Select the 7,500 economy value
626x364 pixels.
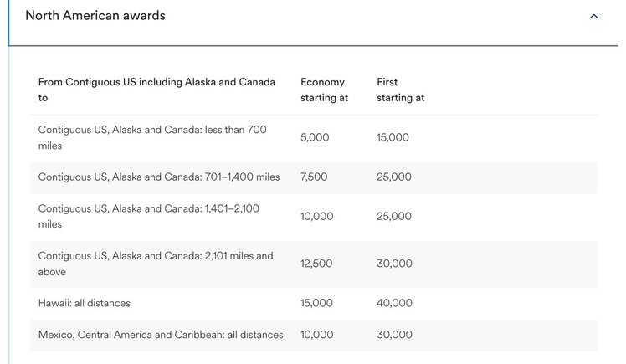click(x=314, y=177)
